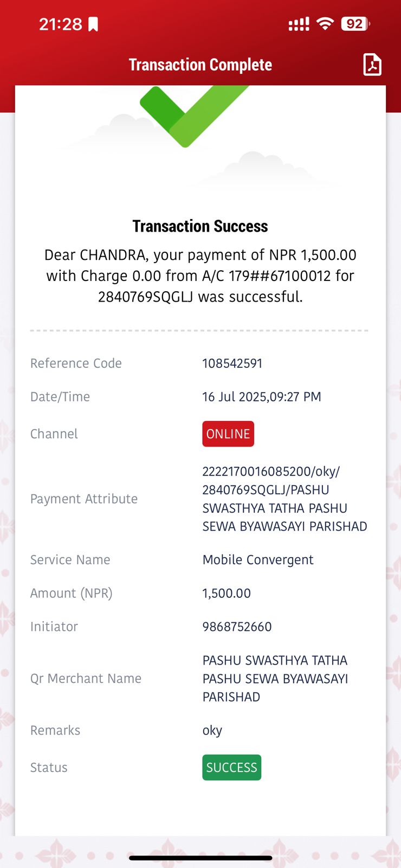Tap the initiator number 9868752660

[x=237, y=627]
